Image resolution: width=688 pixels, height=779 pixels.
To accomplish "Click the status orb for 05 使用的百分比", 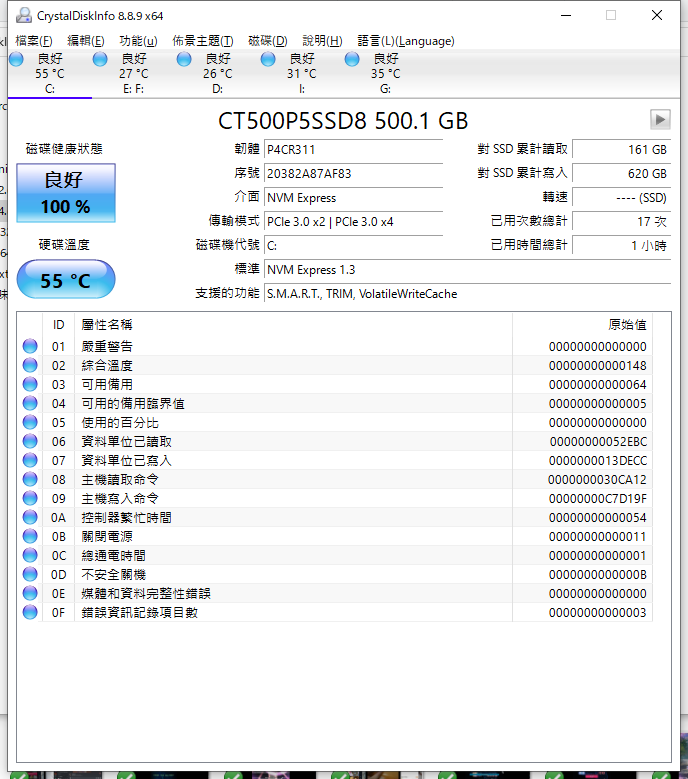I will tap(30, 422).
